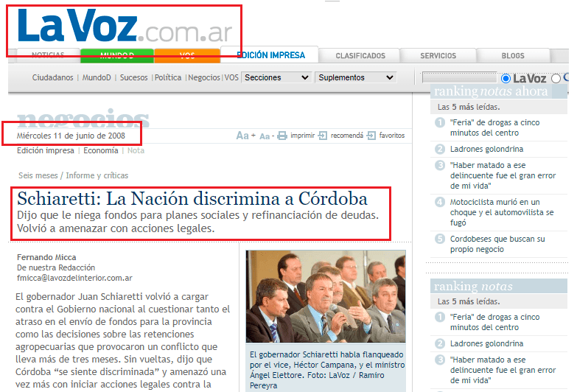Open the MUNDO D tab
The height and width of the screenshot is (392, 577).
pos(117,55)
